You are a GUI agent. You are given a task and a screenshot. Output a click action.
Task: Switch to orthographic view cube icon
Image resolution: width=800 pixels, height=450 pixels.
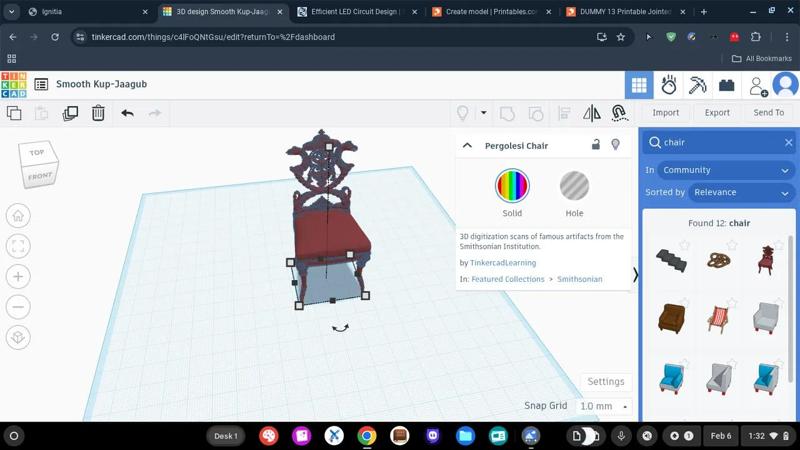(18, 337)
